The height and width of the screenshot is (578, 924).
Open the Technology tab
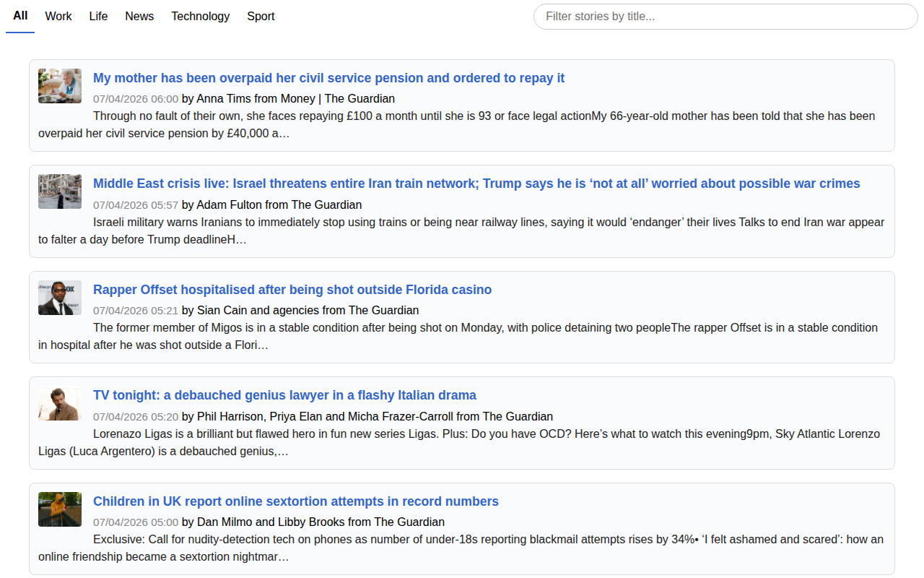[x=200, y=16]
